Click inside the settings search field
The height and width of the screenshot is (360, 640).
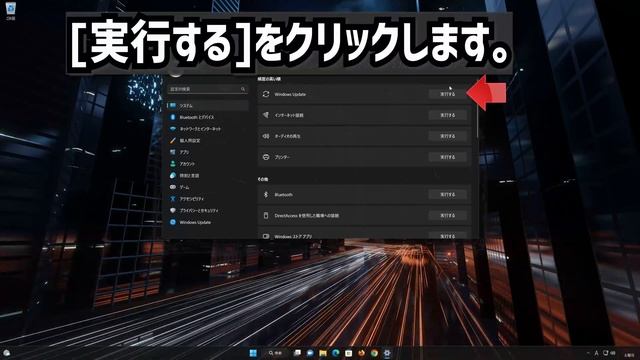208,89
